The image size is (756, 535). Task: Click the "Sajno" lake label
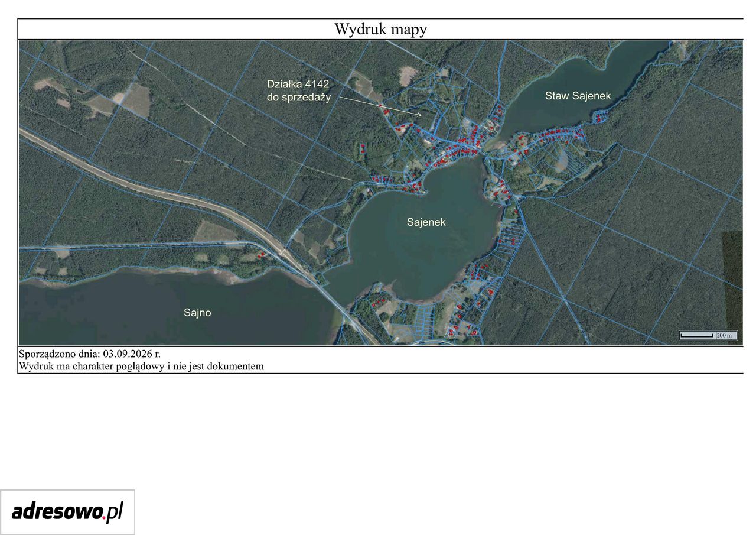197,313
